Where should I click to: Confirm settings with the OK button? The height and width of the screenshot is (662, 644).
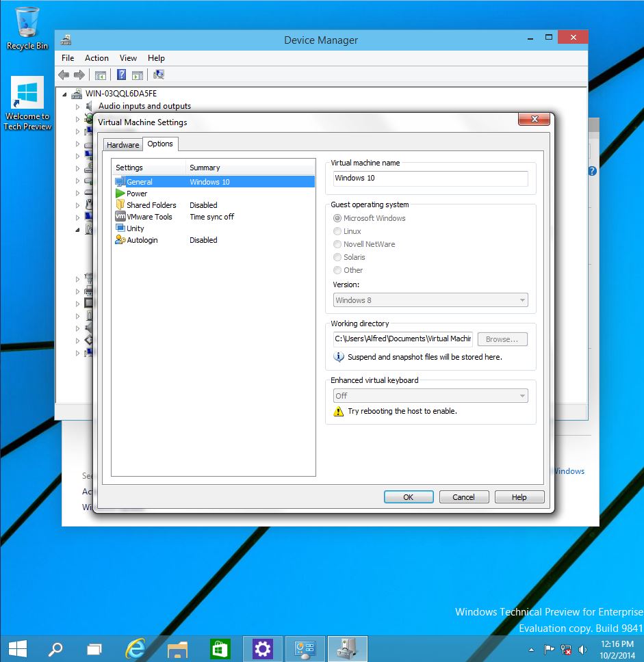[x=408, y=497]
